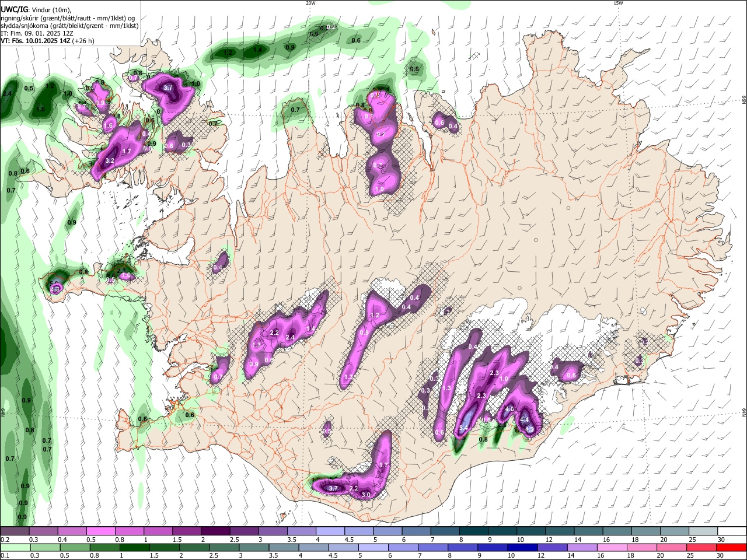
Task: Pick bottom-row red swatch labeled 30
Action: [x=731, y=547]
